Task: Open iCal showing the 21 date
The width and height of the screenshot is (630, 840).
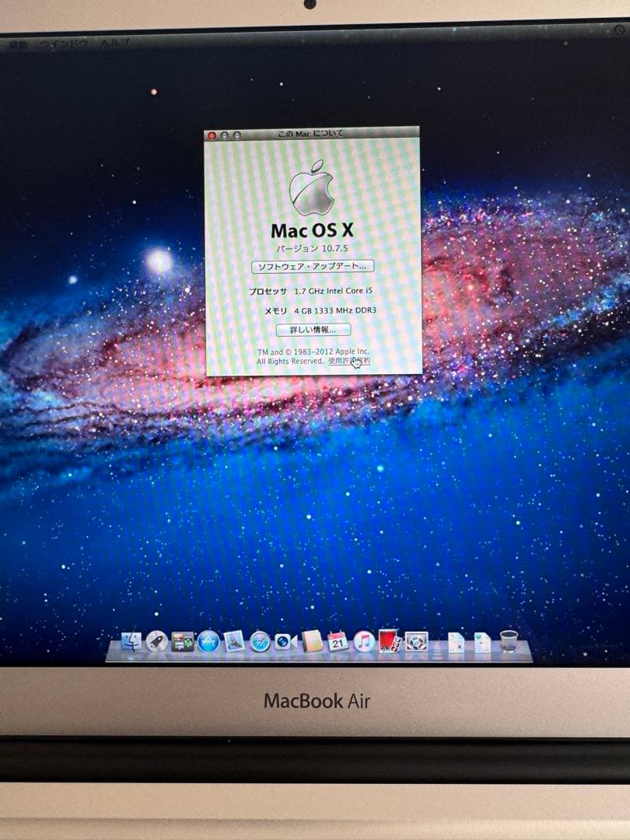Action: (336, 643)
